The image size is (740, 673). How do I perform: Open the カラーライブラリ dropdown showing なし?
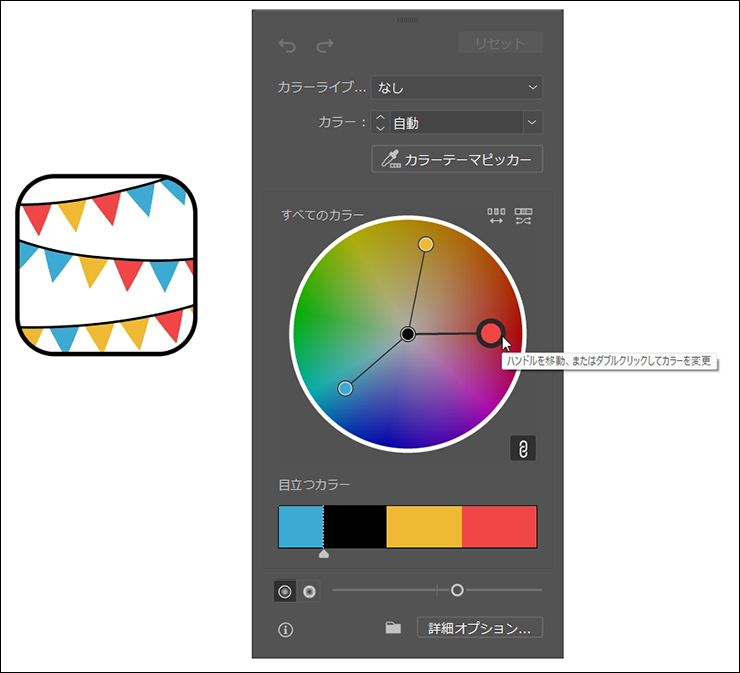456,88
